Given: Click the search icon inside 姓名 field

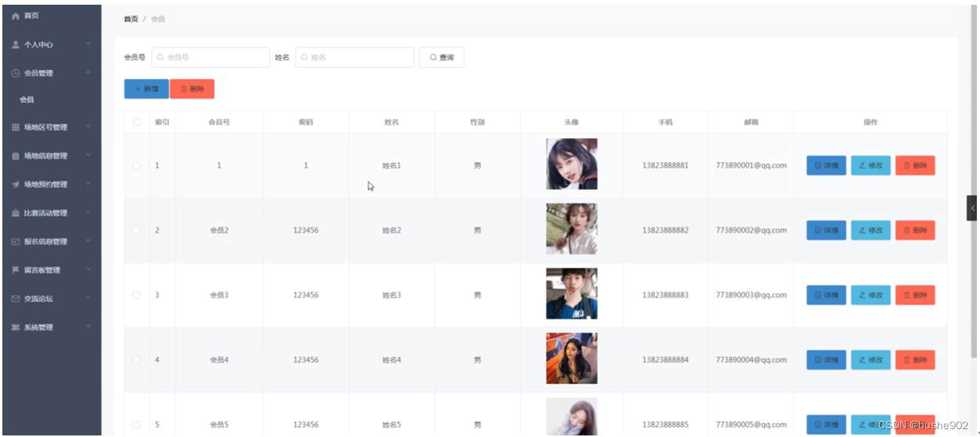Looking at the screenshot, I should coord(304,57).
